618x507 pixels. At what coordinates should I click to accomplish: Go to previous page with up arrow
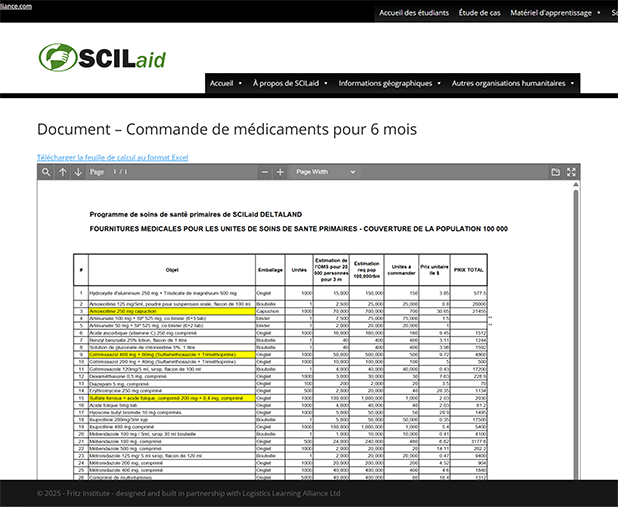pyautogui.click(x=63, y=172)
